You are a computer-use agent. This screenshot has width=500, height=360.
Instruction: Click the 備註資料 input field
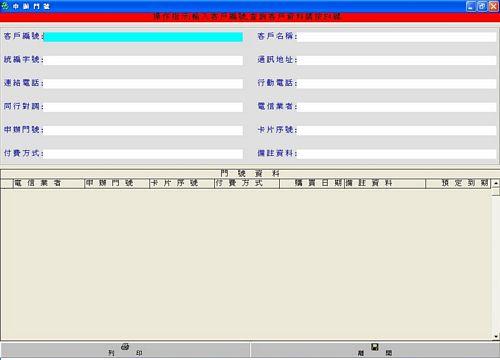click(397, 154)
